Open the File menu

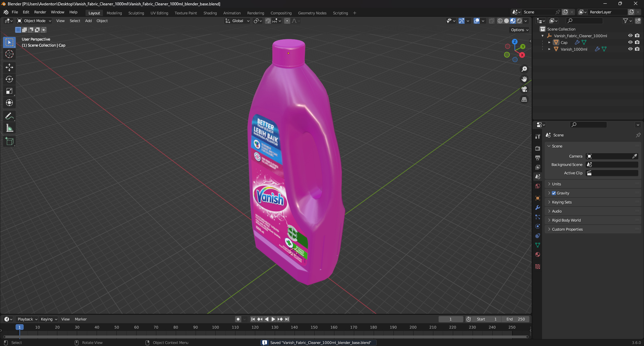click(15, 12)
